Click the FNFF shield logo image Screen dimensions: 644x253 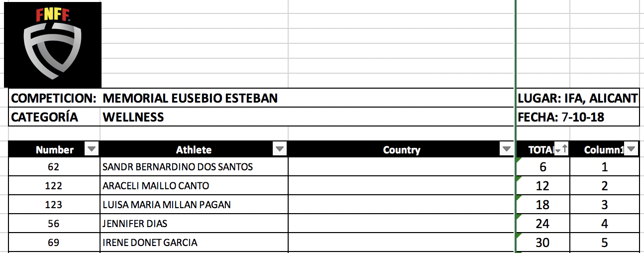click(x=53, y=45)
